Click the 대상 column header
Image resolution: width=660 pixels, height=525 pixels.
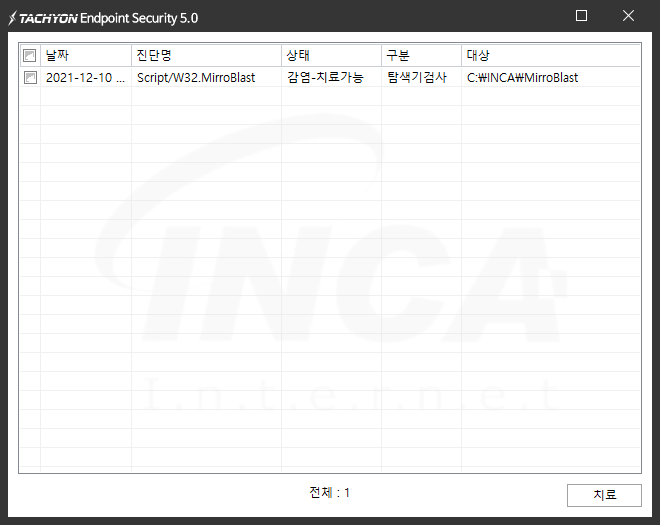[551, 55]
